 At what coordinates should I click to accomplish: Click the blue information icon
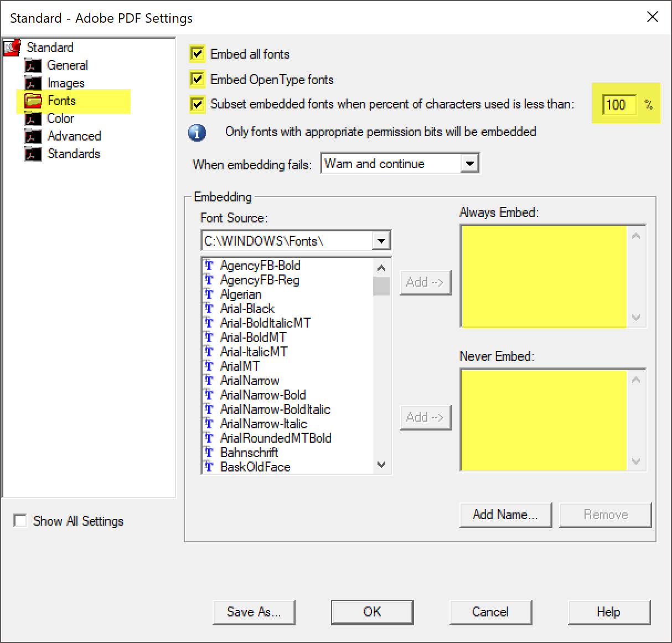pos(198,133)
